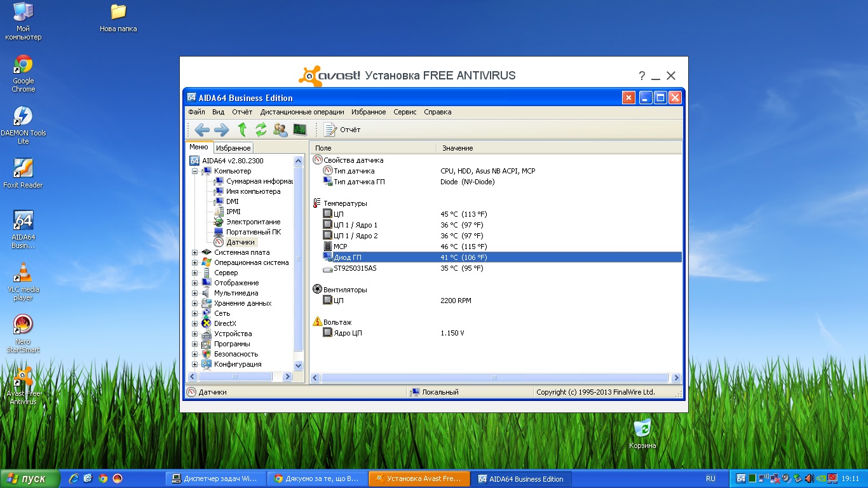Select Датчики in the tree

tap(240, 242)
